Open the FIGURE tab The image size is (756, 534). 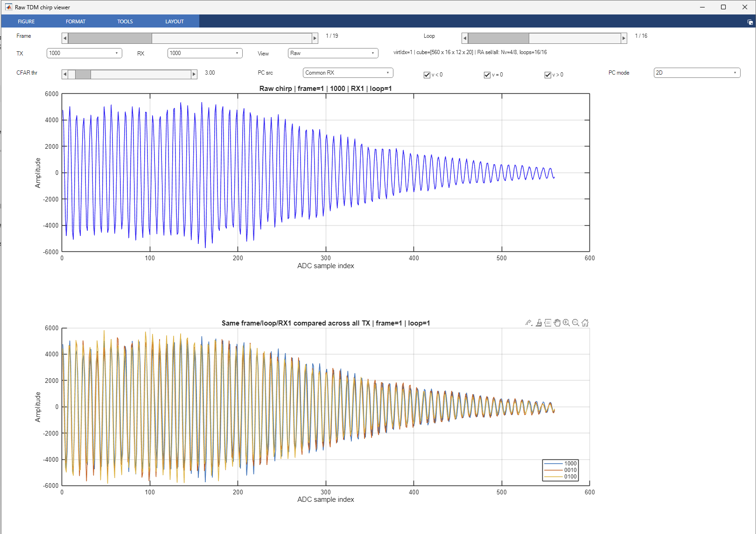click(x=26, y=21)
